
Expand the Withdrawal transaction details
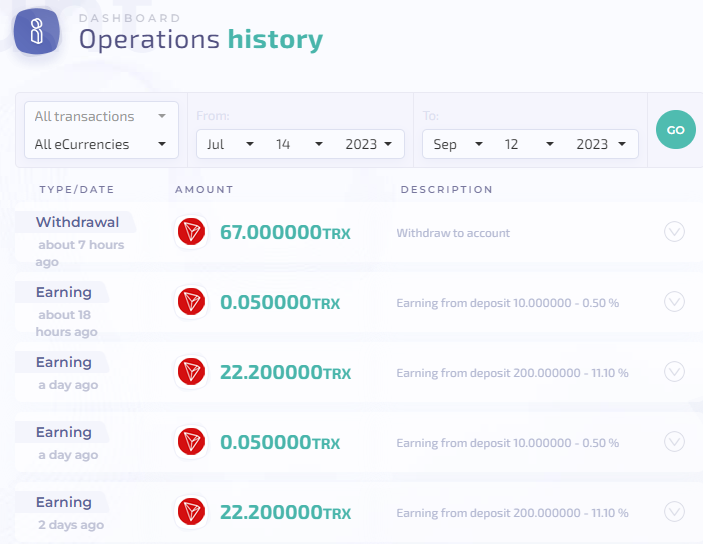click(674, 232)
